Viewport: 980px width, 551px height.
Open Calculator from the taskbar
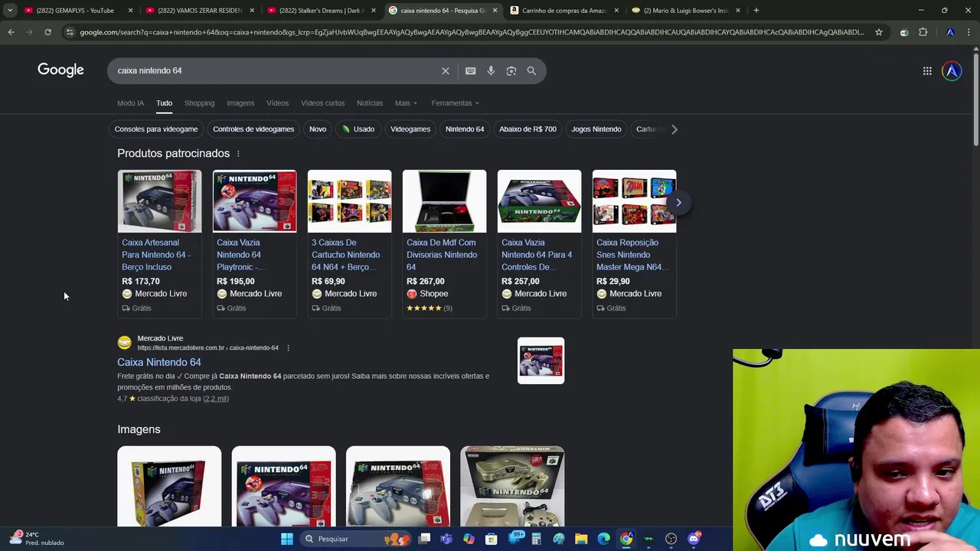(536, 539)
